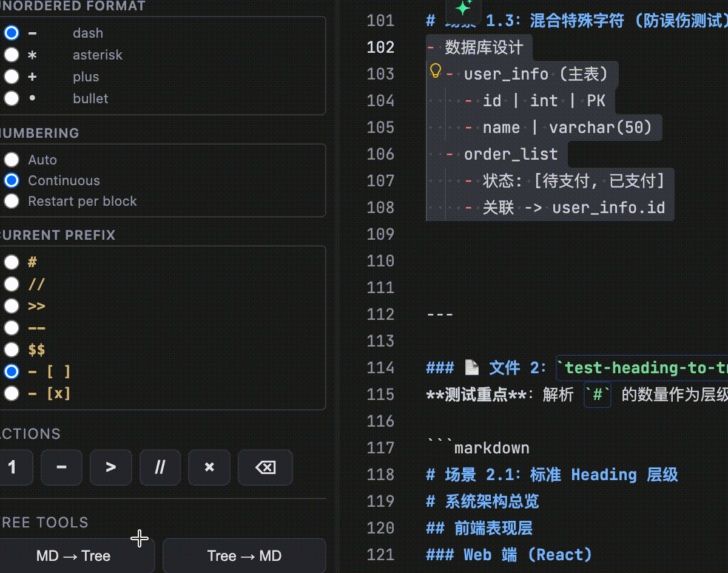Image resolution: width=728 pixels, height=573 pixels.
Task: Click '### Web 端 (React)' on line 121
Action: click(509, 555)
